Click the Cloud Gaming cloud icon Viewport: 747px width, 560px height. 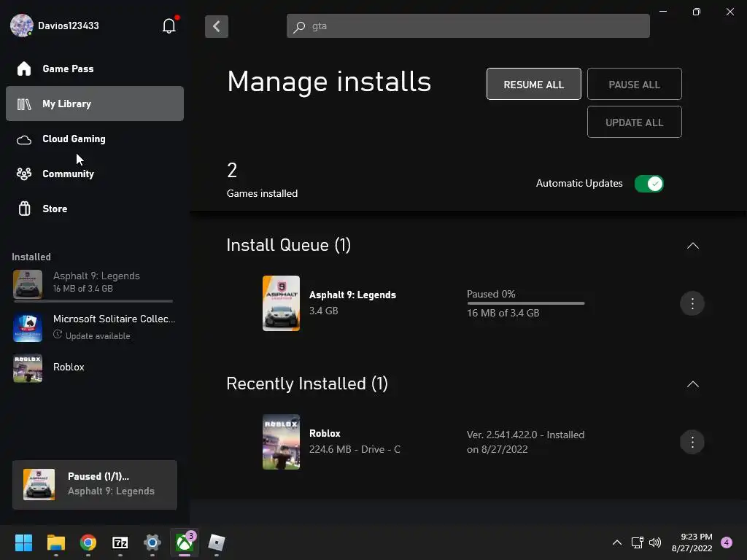click(24, 140)
